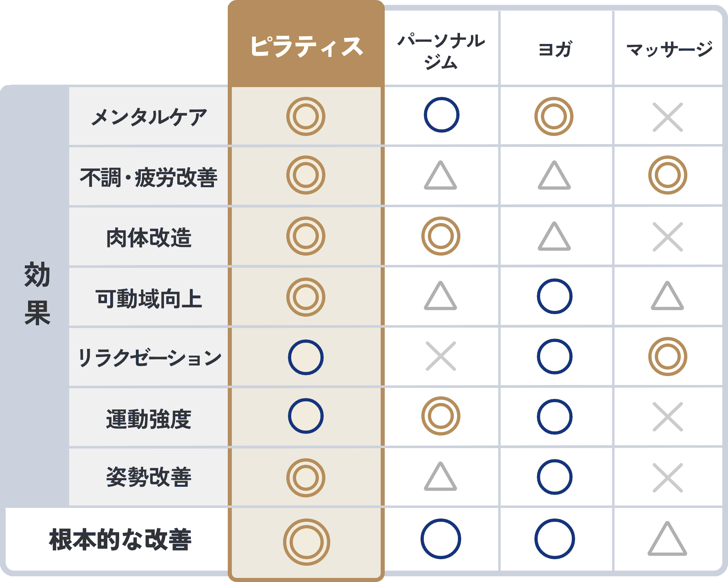Click the X mark for マッサージ メンタルケア

pyautogui.click(x=667, y=117)
